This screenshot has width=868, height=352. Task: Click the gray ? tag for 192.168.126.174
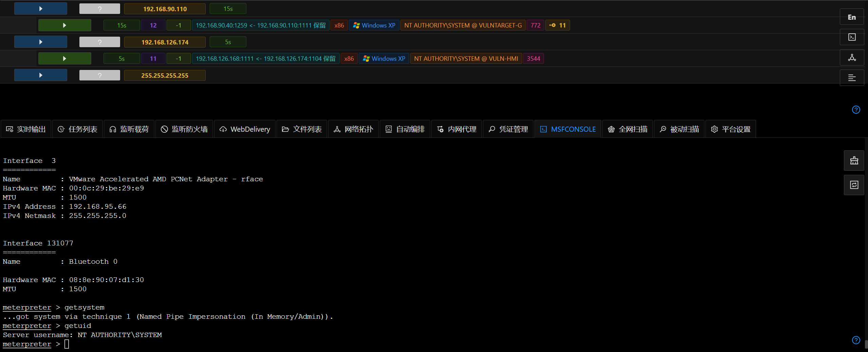click(x=100, y=42)
